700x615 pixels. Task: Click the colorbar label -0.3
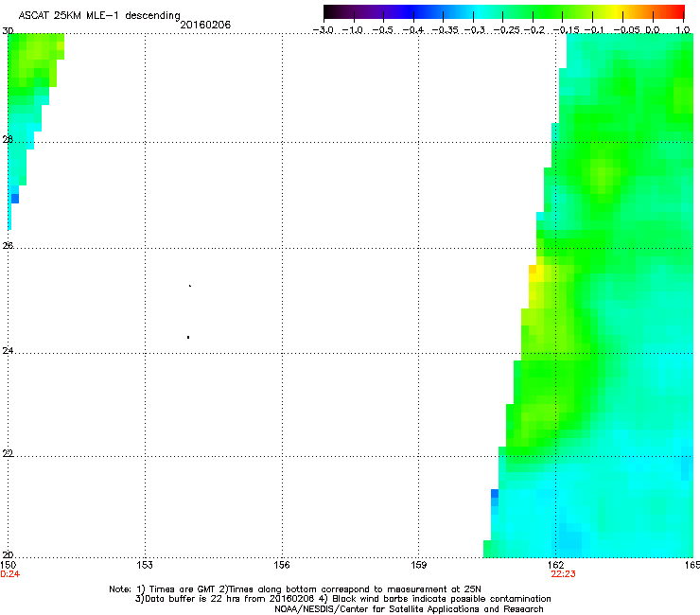(x=474, y=30)
